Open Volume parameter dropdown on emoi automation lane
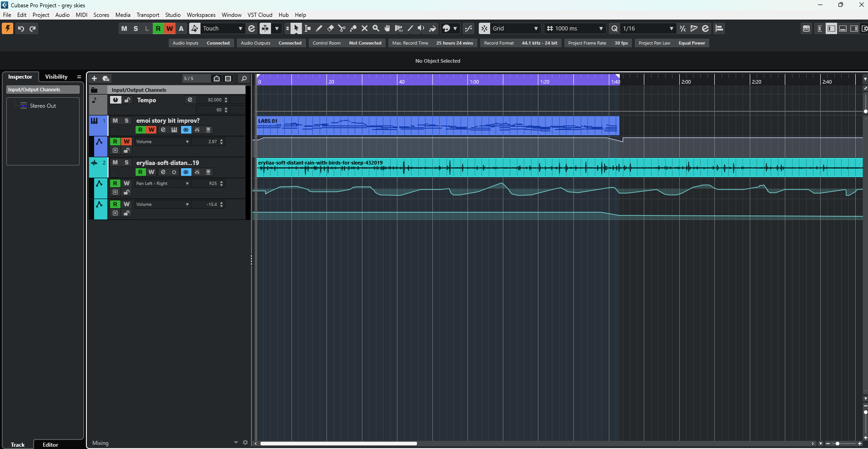The width and height of the screenshot is (868, 449). 162,142
